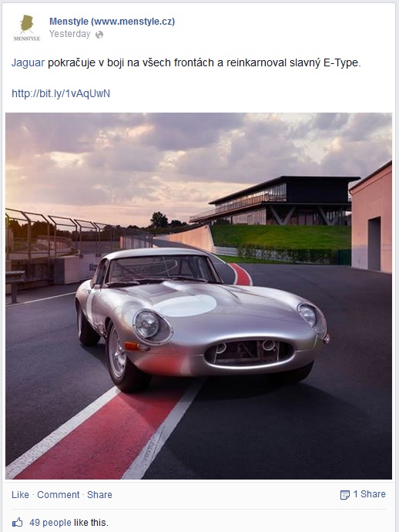Open the Yesterday post timestamp
This screenshot has height=532, width=399.
pos(70,34)
